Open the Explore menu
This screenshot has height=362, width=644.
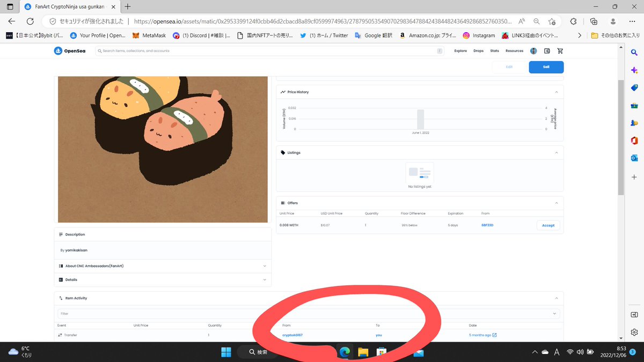point(460,51)
